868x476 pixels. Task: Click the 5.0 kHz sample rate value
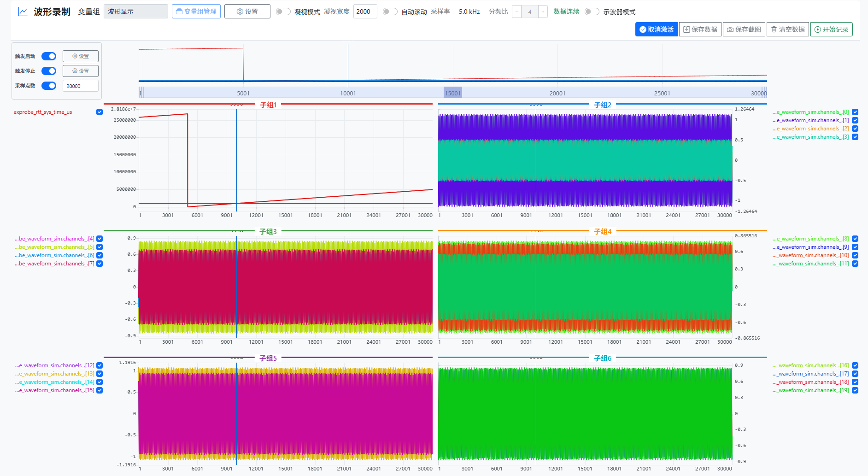point(469,12)
